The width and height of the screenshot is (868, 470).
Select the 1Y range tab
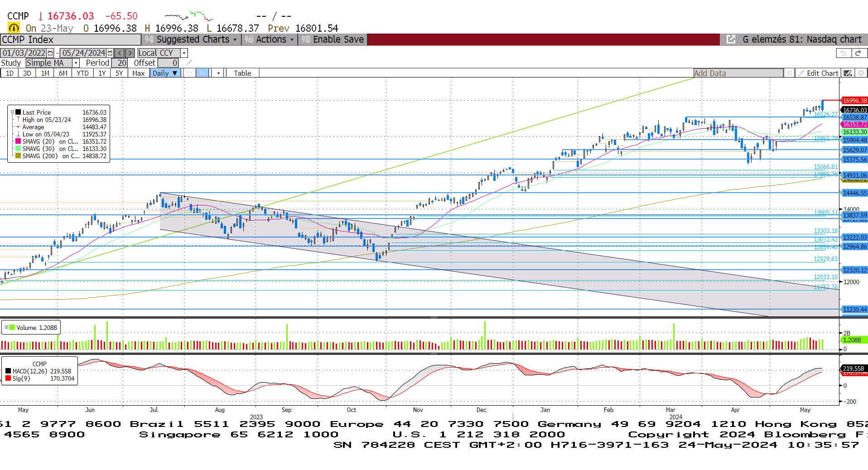[x=102, y=73]
